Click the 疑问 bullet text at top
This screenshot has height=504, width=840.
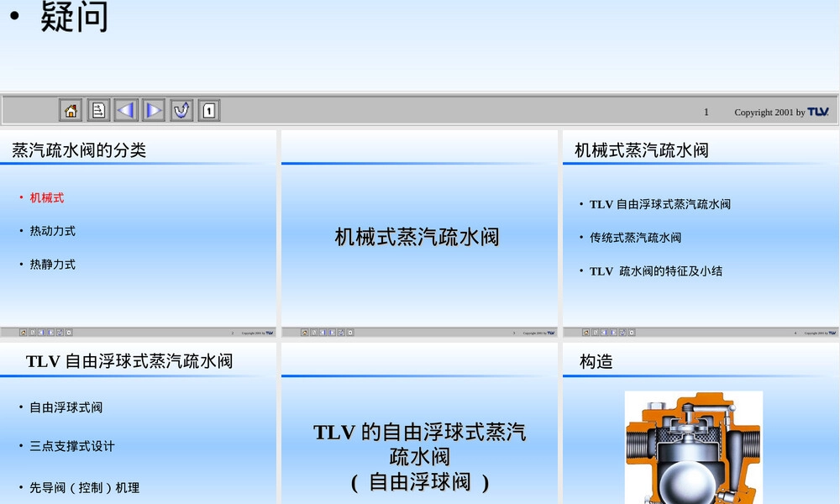(x=74, y=16)
